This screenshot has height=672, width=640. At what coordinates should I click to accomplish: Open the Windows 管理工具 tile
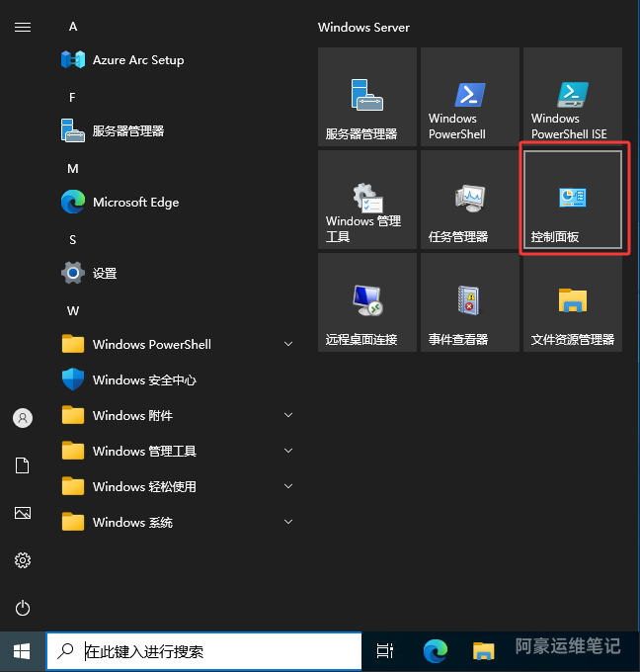pos(367,200)
